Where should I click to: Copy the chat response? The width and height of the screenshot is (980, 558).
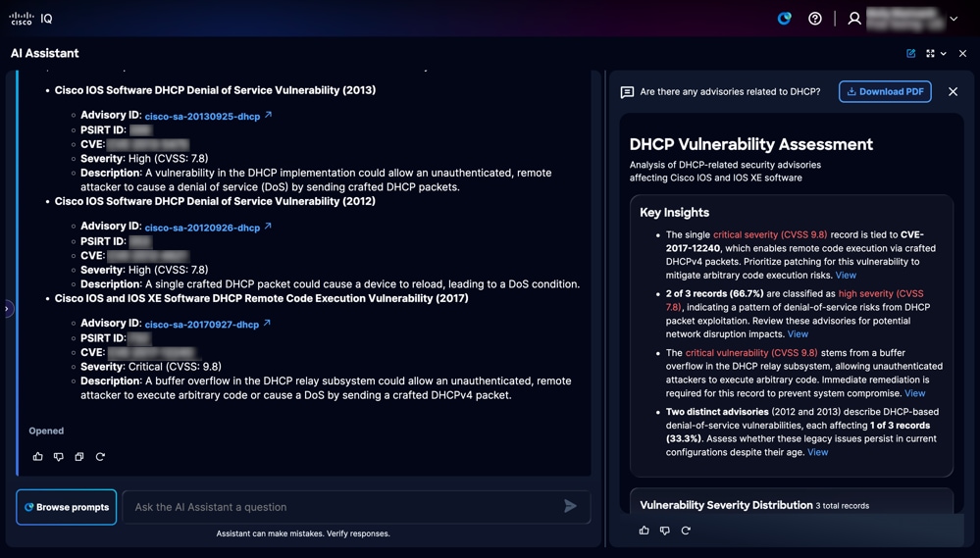click(79, 457)
